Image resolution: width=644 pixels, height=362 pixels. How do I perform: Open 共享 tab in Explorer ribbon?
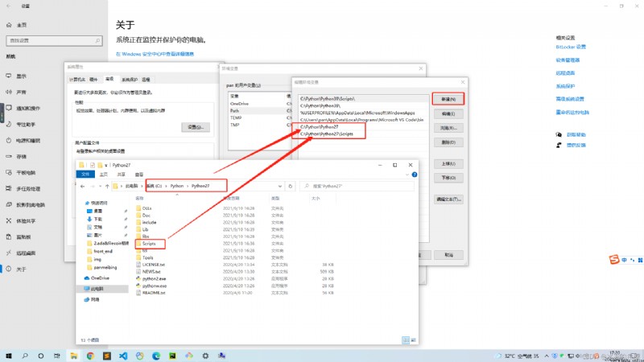point(122,175)
